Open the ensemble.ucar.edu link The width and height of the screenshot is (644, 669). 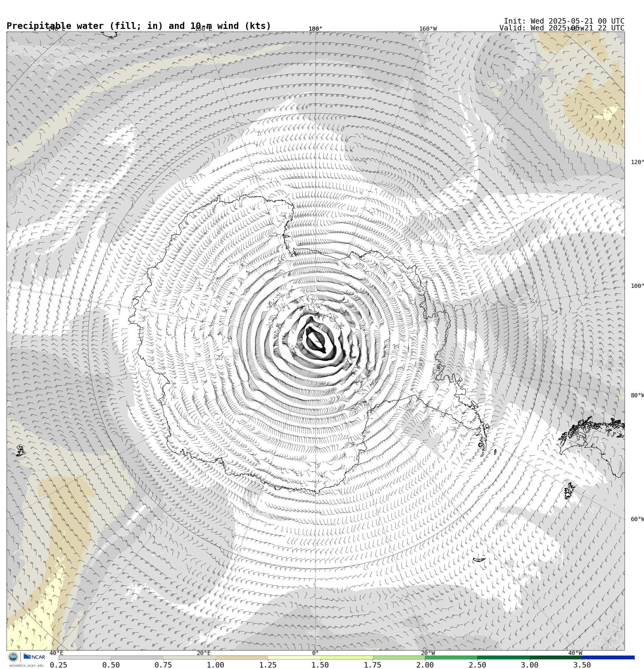pyautogui.click(x=26, y=666)
